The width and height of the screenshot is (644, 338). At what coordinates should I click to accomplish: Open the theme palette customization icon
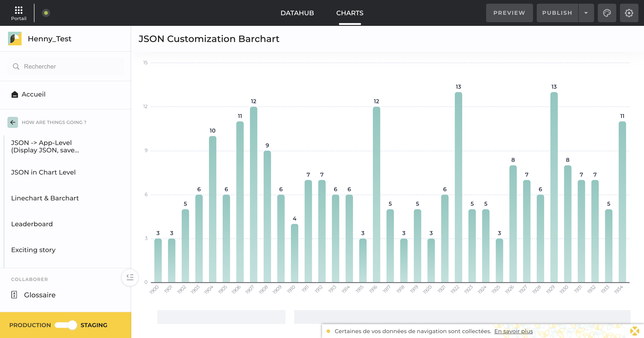607,13
